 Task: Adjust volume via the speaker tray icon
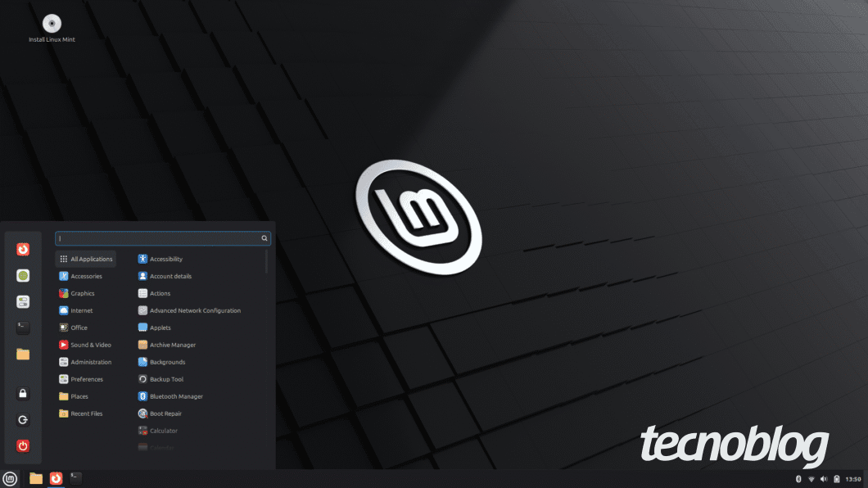[x=824, y=478]
